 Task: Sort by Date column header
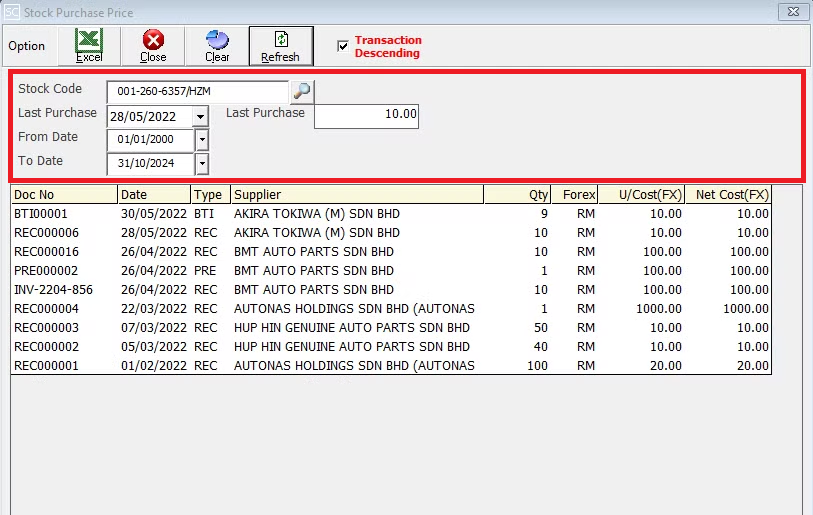(x=154, y=194)
